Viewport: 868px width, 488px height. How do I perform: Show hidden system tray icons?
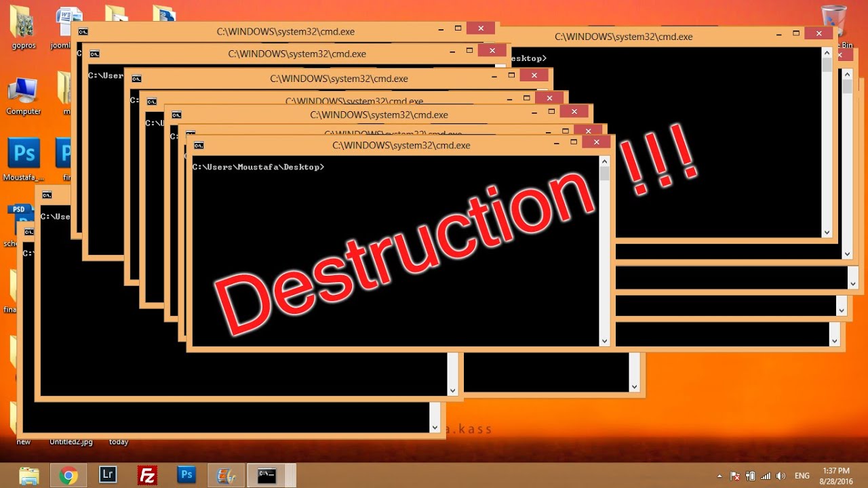pos(719,476)
